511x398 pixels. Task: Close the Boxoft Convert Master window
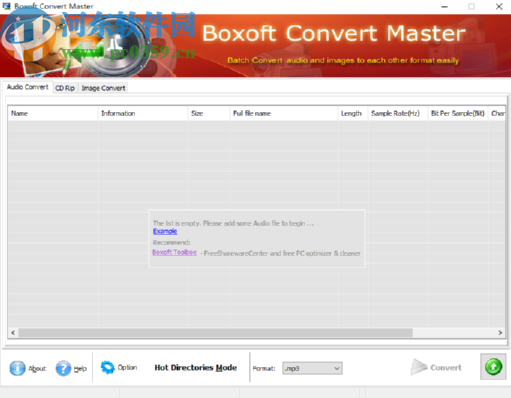tap(499, 6)
